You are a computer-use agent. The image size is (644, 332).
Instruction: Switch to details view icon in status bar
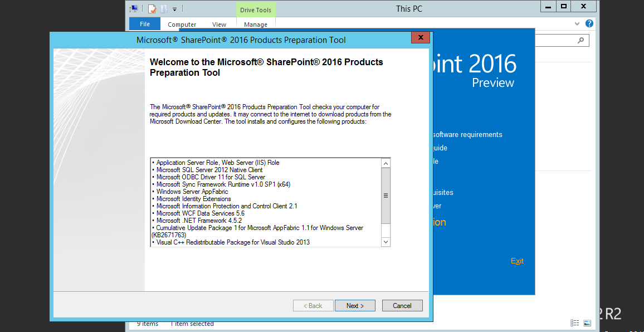[x=575, y=323]
